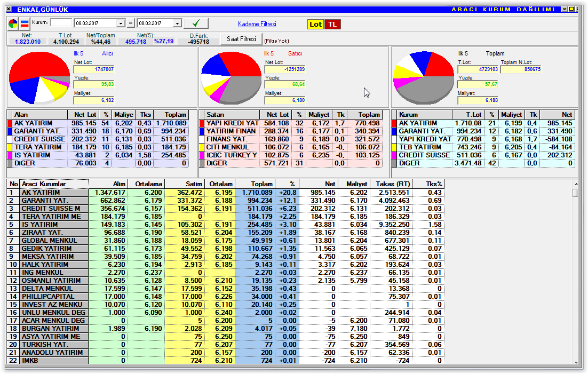Viewport: 588px width, 374px height.
Task: Sort by Araci Kurumlar column header
Action: tap(54, 184)
